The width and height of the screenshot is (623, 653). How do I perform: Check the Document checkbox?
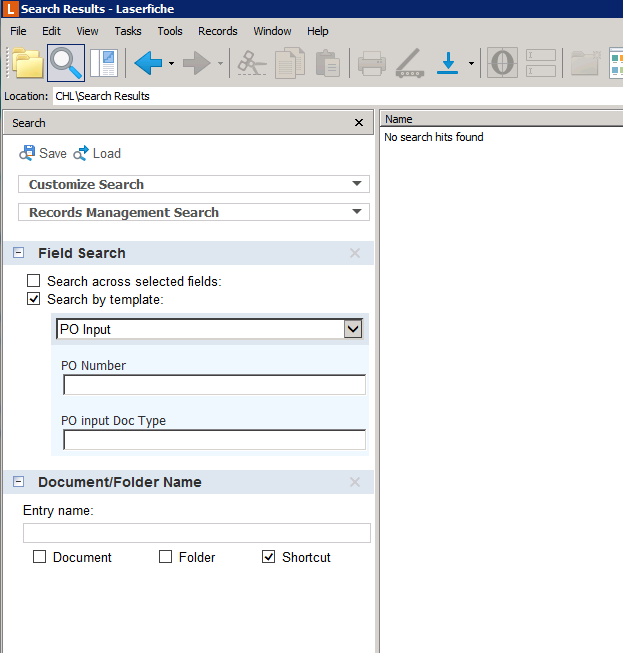(40, 557)
